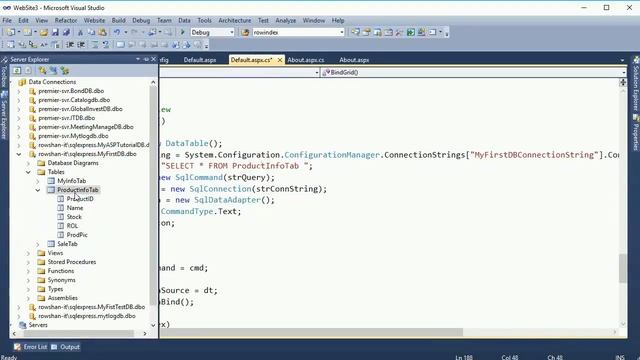This screenshot has height=360, width=640.
Task: Click the Copy icon in the toolbar
Action: [x=91, y=32]
